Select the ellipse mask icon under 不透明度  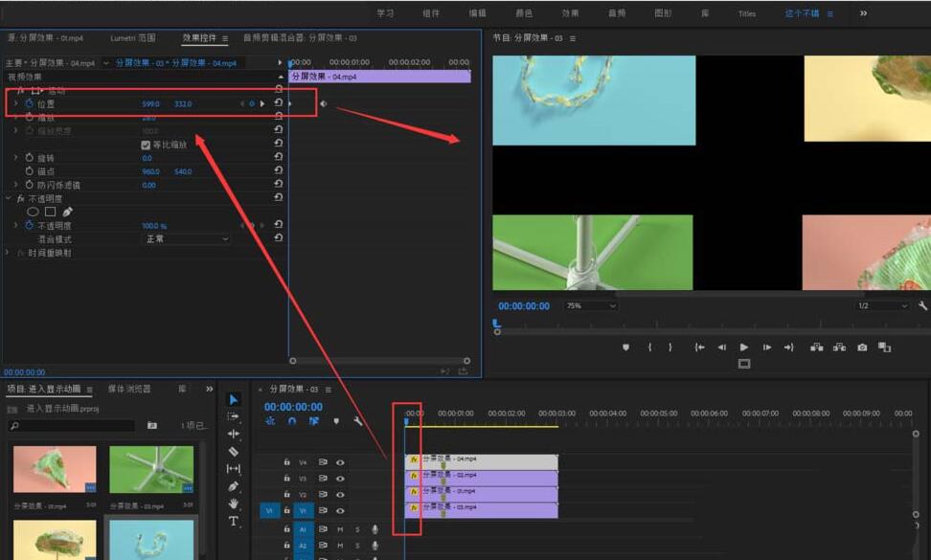tap(34, 210)
